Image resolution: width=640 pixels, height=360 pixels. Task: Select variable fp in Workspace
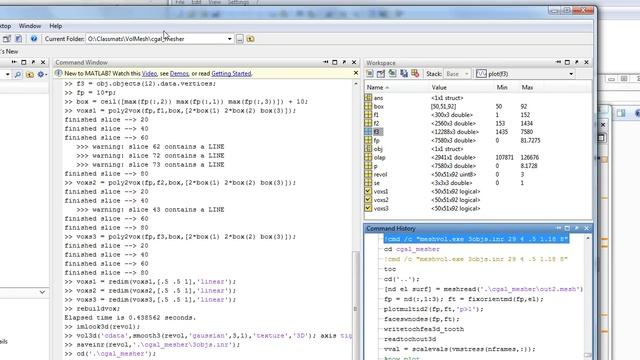[x=376, y=140]
